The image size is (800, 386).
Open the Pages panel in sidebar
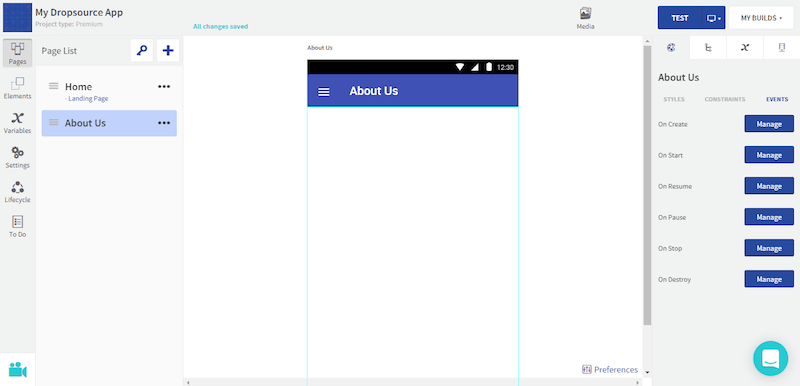coord(17,54)
